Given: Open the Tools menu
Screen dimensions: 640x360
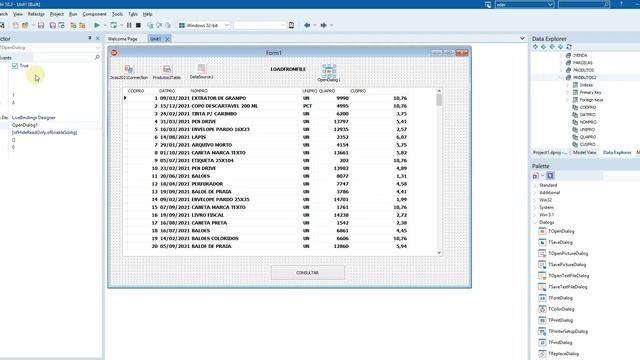Looking at the screenshot, I should [x=117, y=14].
